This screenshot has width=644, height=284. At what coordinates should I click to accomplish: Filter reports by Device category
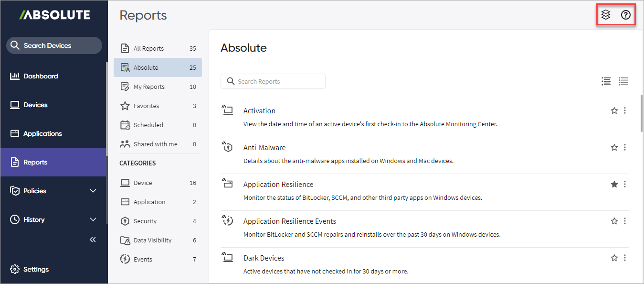pos(158,183)
